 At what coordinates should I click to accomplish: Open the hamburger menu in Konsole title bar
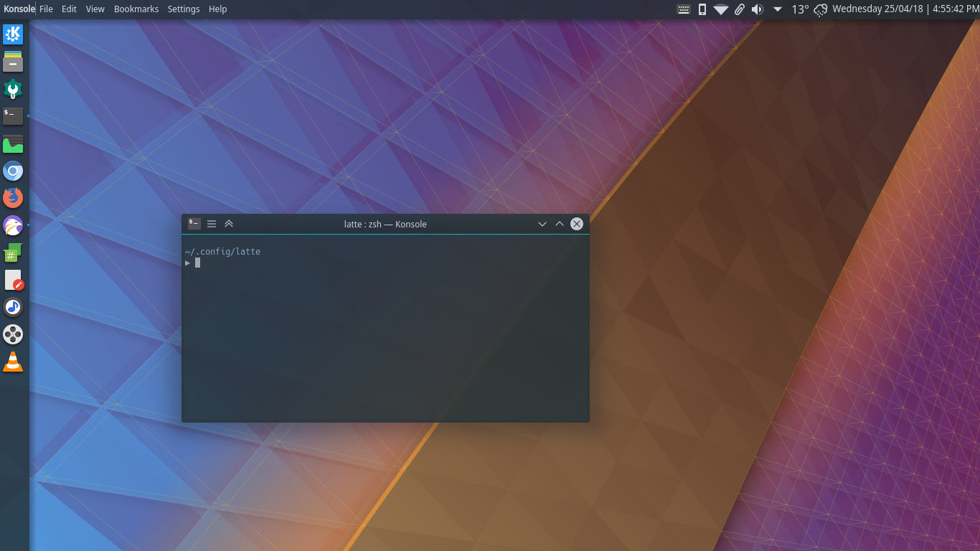[212, 224]
